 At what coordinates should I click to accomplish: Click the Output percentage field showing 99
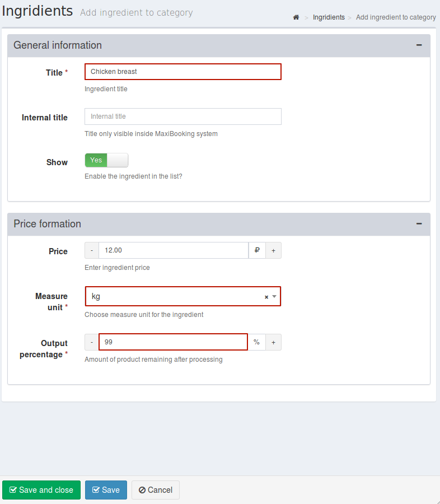pos(173,342)
